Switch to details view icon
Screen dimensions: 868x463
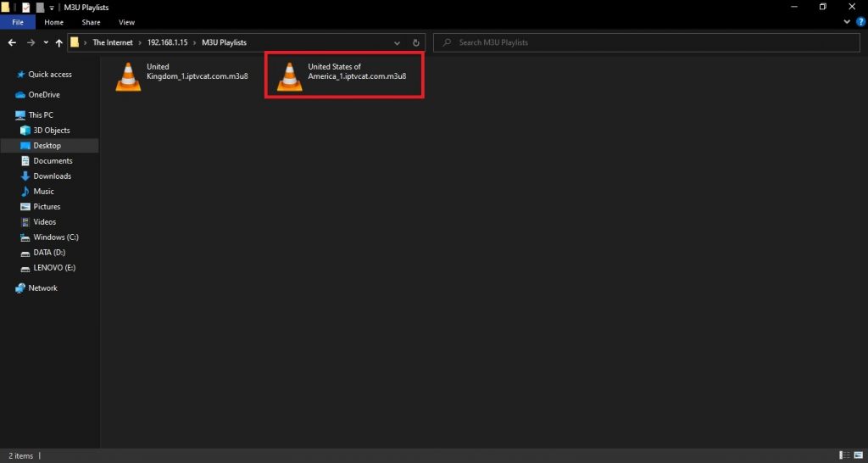click(845, 455)
